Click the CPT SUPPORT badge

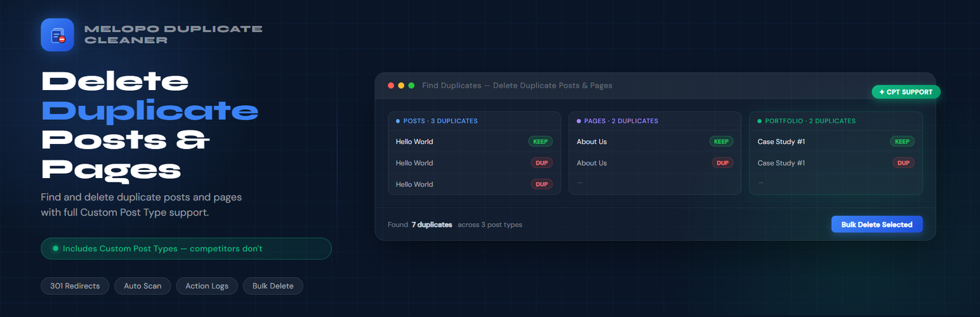(x=906, y=92)
